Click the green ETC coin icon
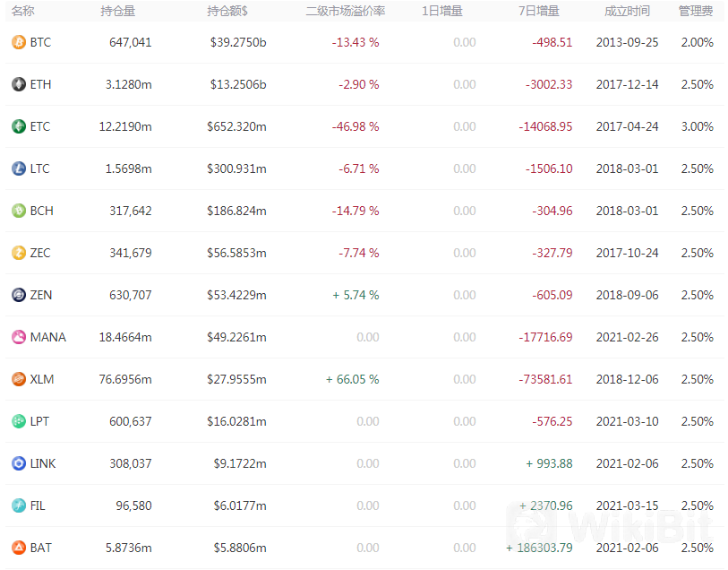This screenshot has height=570, width=728. click(x=19, y=126)
